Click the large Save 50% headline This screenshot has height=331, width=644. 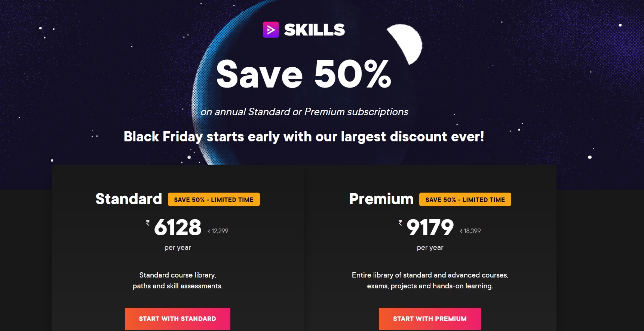coord(304,74)
